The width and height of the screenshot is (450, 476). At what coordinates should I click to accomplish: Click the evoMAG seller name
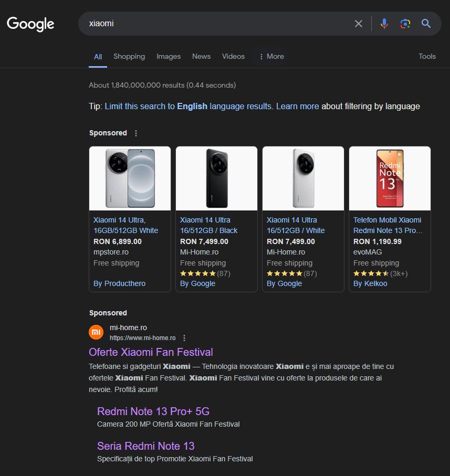pyautogui.click(x=368, y=252)
